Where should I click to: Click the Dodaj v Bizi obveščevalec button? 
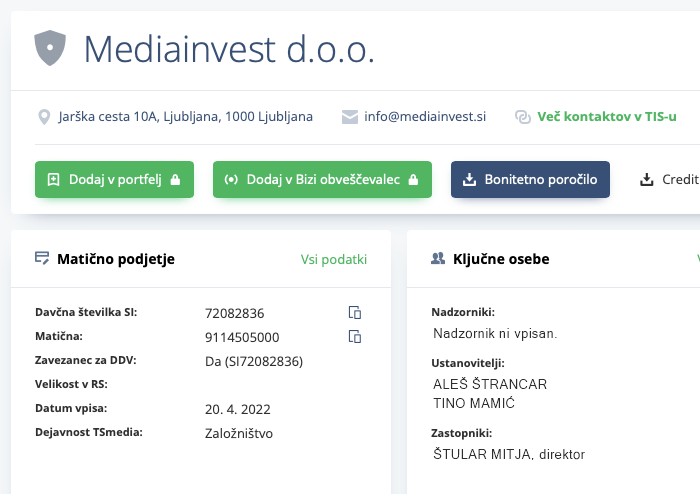pyautogui.click(x=322, y=179)
